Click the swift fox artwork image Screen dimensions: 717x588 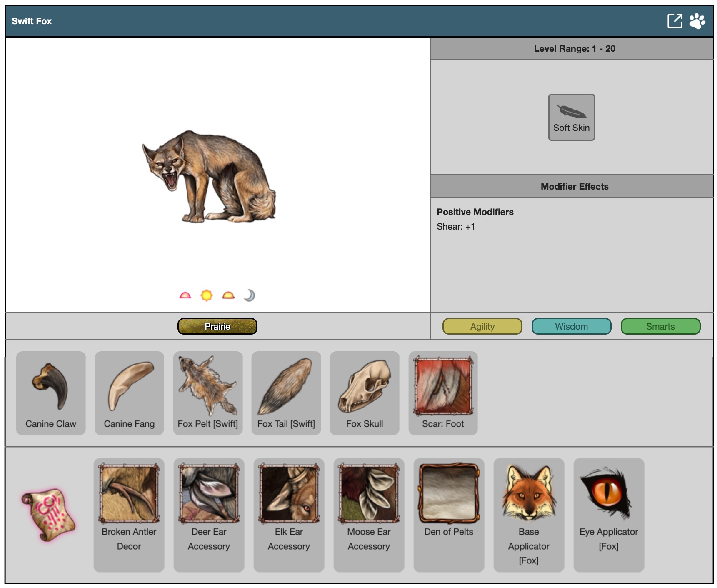209,177
